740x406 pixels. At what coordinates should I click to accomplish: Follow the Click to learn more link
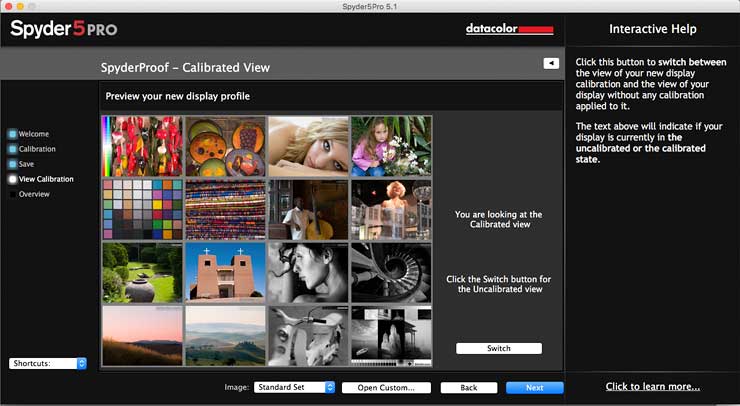(x=653, y=387)
